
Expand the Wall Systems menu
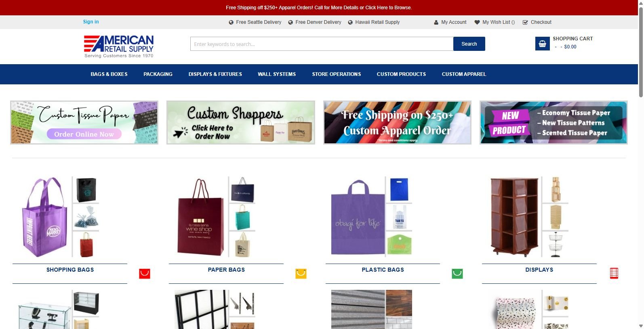(x=277, y=74)
